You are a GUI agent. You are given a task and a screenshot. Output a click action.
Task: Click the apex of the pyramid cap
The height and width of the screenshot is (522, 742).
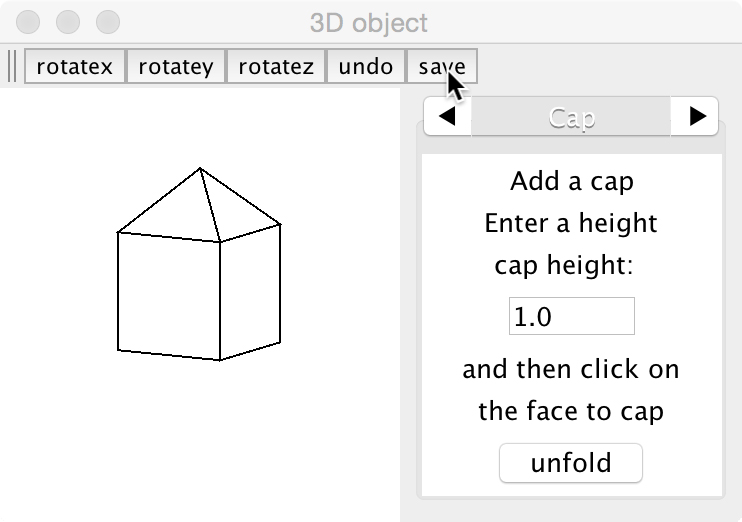[x=200, y=169]
